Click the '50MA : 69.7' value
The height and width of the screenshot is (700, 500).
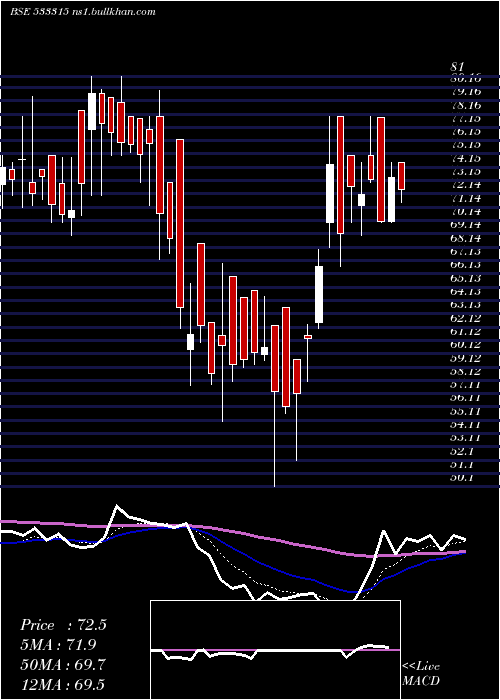tap(63, 664)
